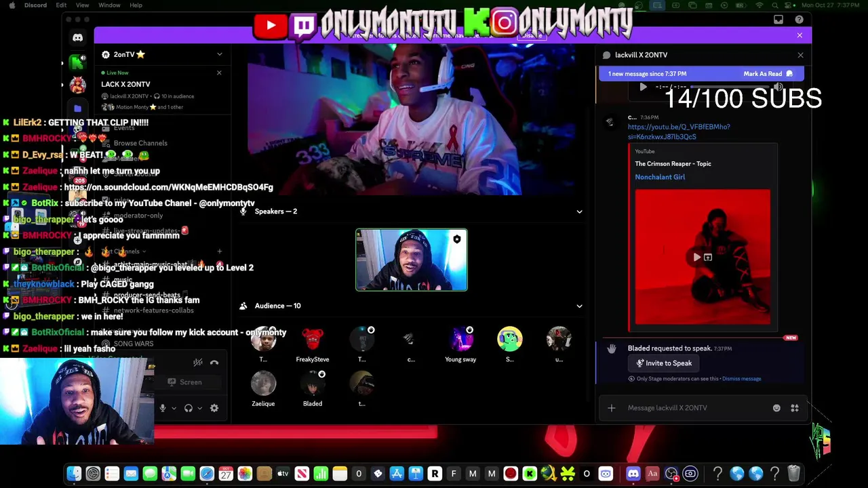Click microphone mute icon in Discord user panel
Viewport: 868px width, 488px height.
[162, 408]
